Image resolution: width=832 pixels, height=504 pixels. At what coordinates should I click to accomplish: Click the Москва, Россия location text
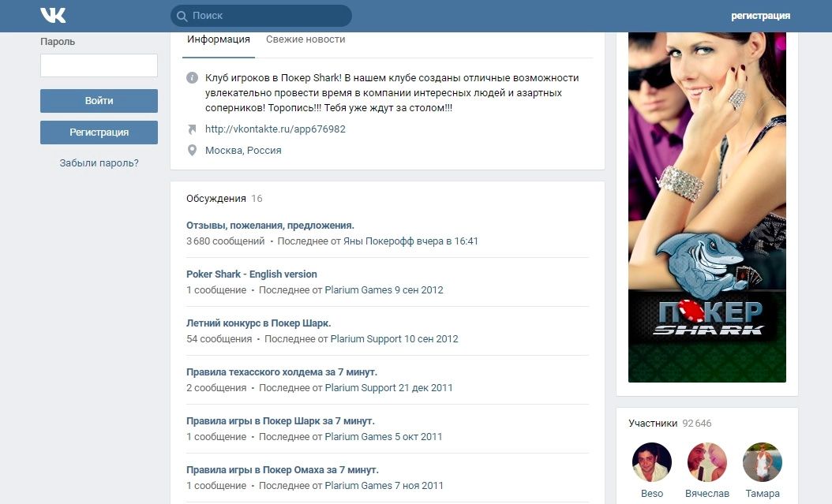coord(244,151)
